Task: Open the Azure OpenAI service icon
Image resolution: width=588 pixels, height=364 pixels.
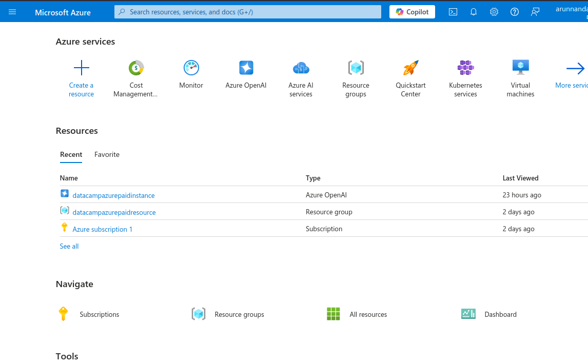Action: pos(246,68)
